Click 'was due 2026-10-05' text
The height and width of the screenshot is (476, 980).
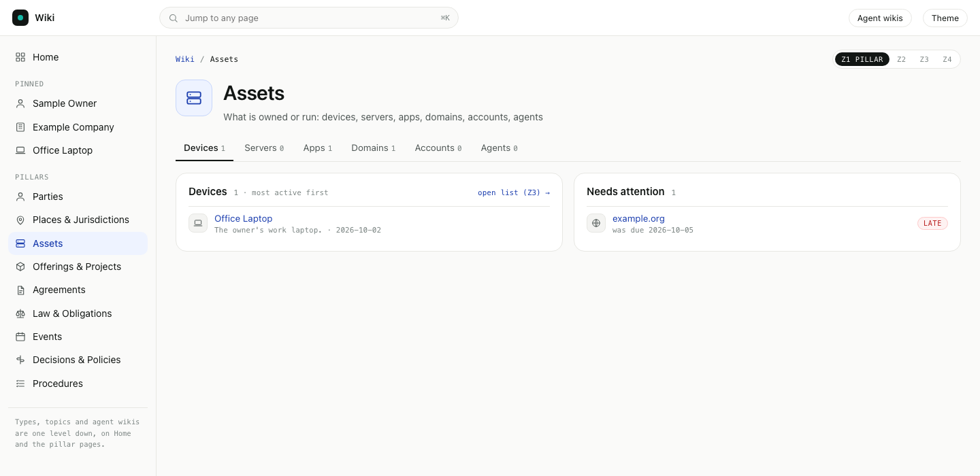coord(653,231)
